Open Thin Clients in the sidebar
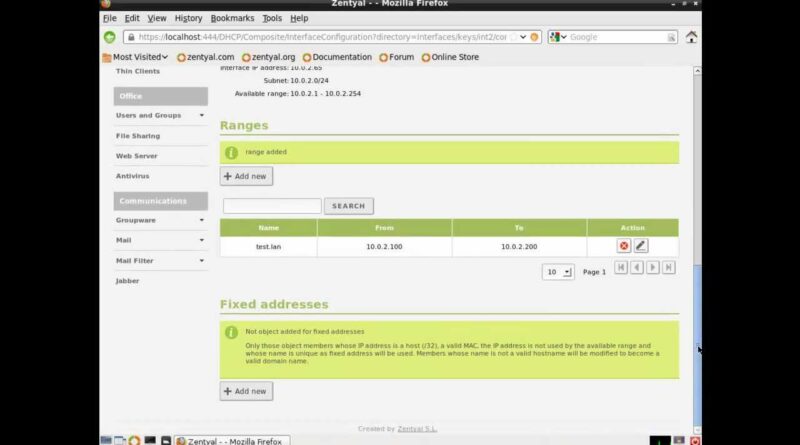Viewport: 800px width, 445px height. click(138, 71)
